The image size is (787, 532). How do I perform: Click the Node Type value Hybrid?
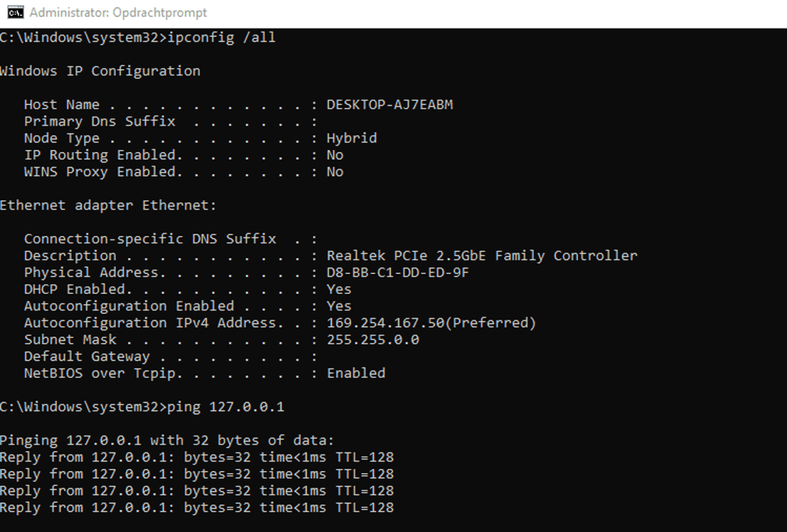point(351,139)
